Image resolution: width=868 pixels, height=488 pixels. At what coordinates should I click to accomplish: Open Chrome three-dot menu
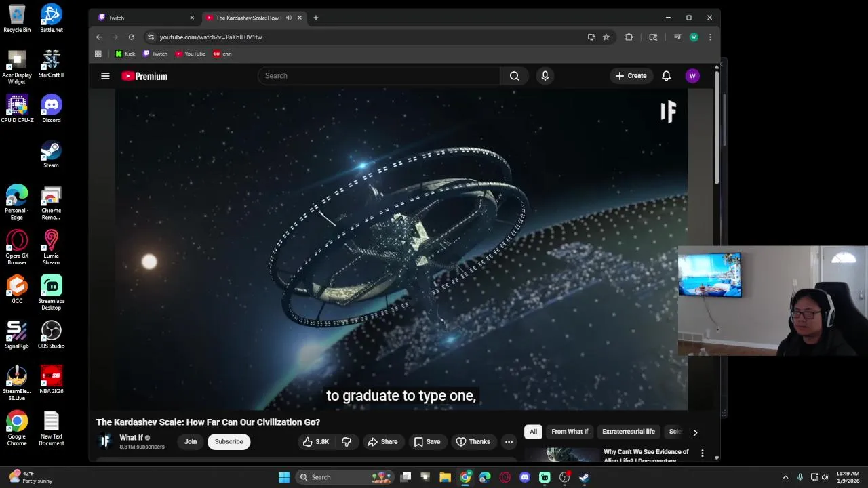pos(710,37)
